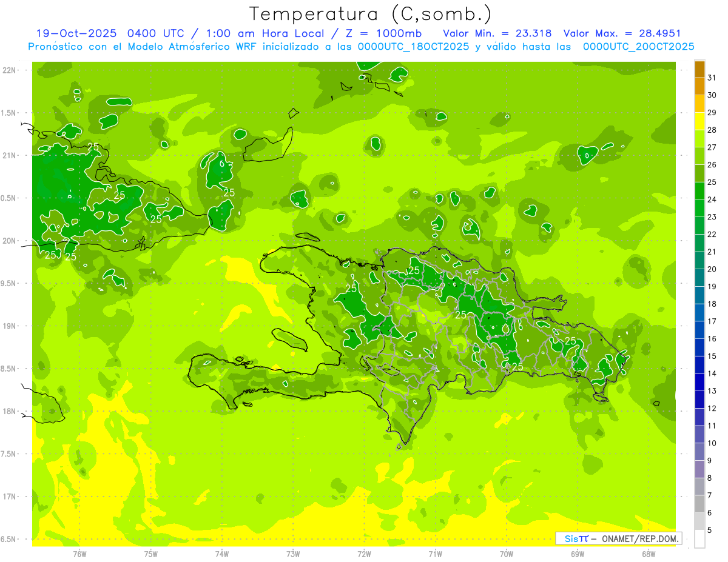Pick the dark orange swatch above 31
This screenshot has width=728, height=562.
click(699, 69)
